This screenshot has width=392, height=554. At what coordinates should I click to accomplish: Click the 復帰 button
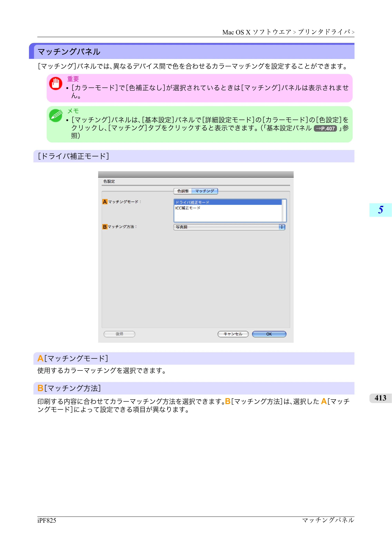click(x=120, y=334)
